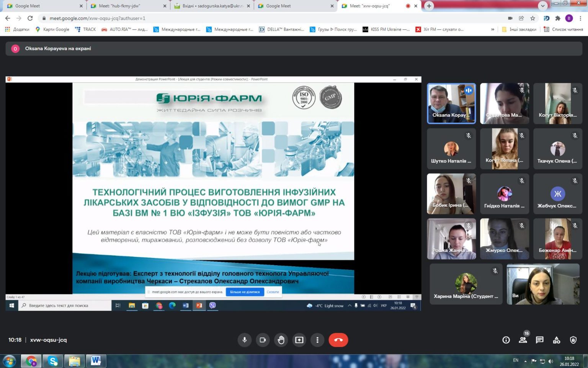Select Oksana Kopayeva participant tile
The image size is (588, 368).
451,103
